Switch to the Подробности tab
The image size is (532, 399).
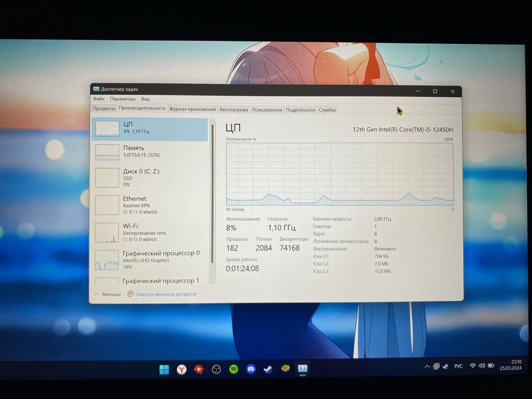point(300,110)
